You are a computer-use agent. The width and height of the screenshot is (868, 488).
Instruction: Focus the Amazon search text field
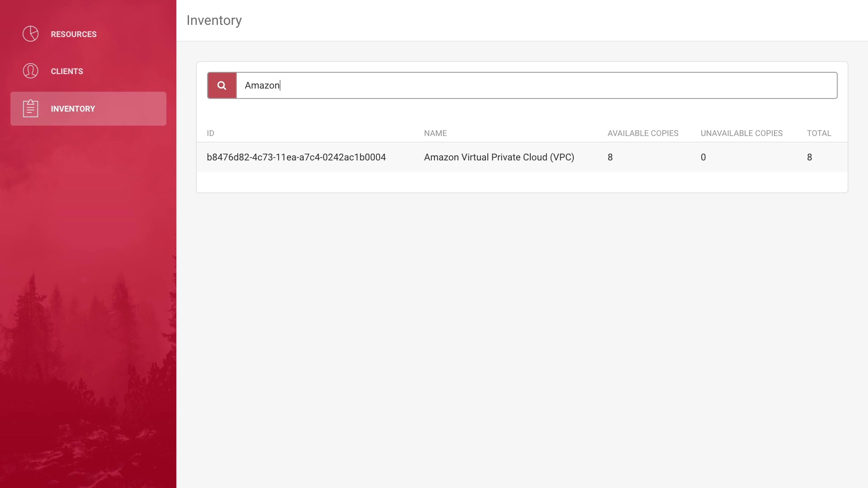(536, 85)
